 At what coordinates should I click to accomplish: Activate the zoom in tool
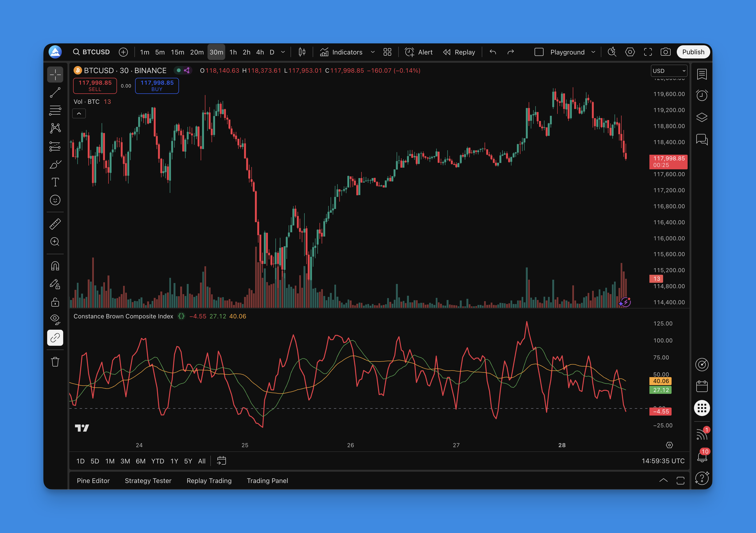point(55,242)
